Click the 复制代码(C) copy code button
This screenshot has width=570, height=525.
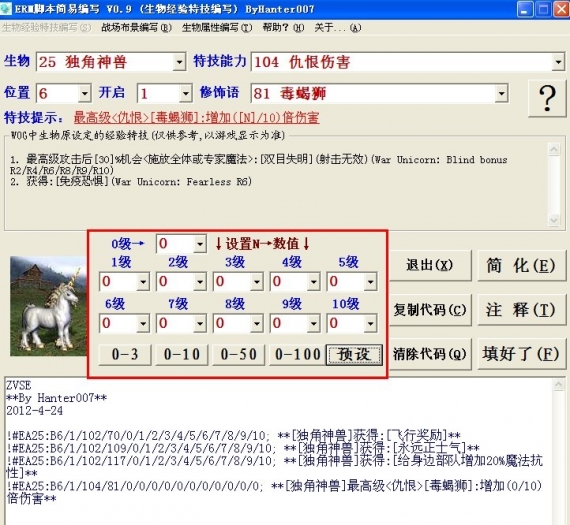click(x=430, y=310)
